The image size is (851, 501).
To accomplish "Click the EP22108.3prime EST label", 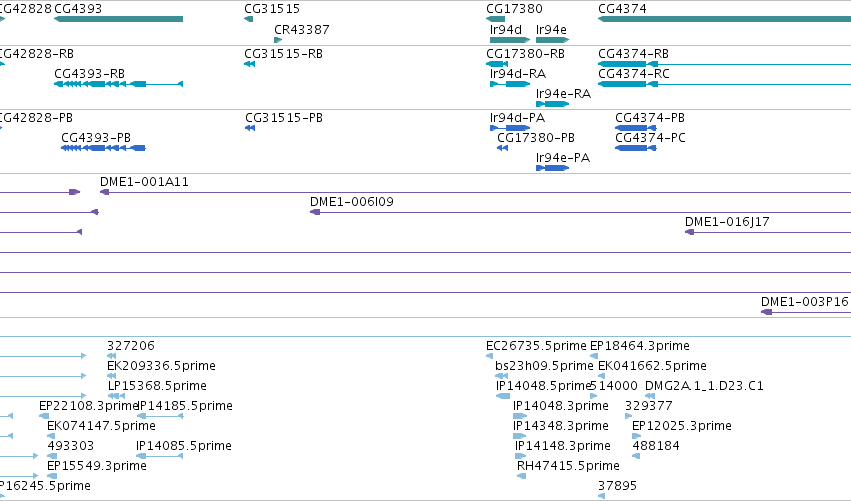I will click(88, 406).
